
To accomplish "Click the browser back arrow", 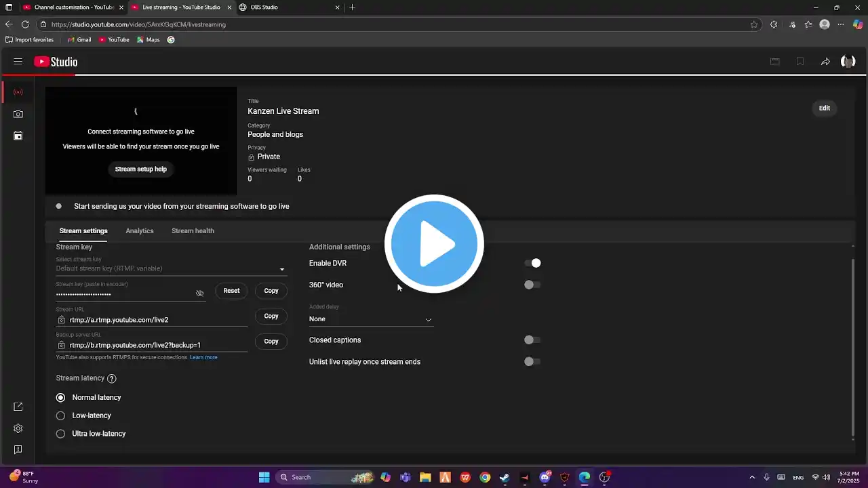I will click(9, 24).
